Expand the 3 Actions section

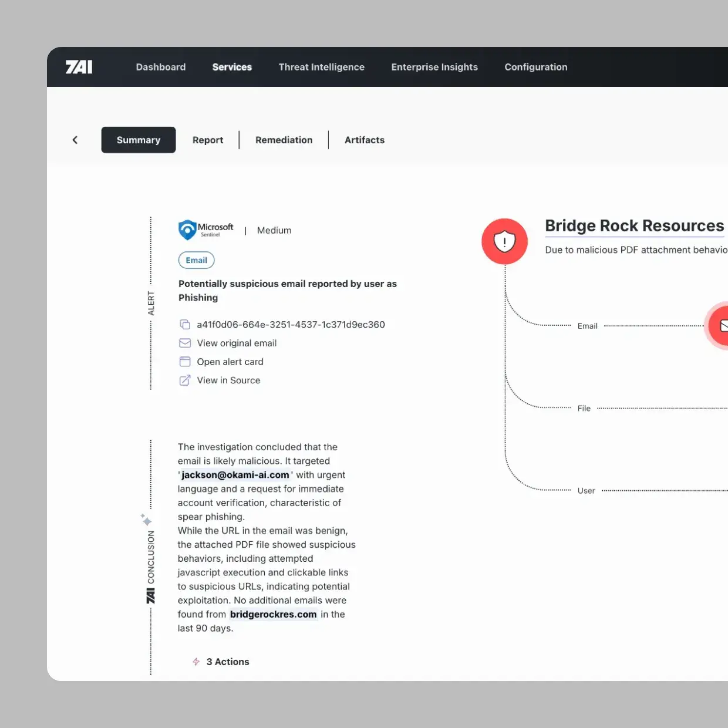pyautogui.click(x=227, y=662)
